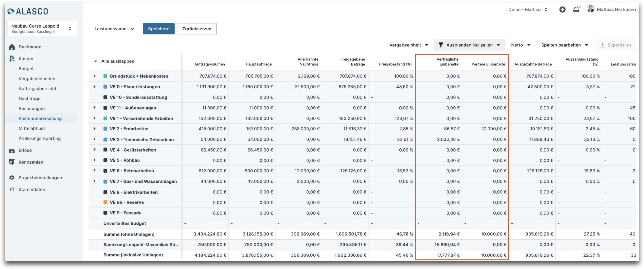Click the orange swatch of VE 99 - Reserve
This screenshot has width=644, height=269.
click(x=106, y=202)
